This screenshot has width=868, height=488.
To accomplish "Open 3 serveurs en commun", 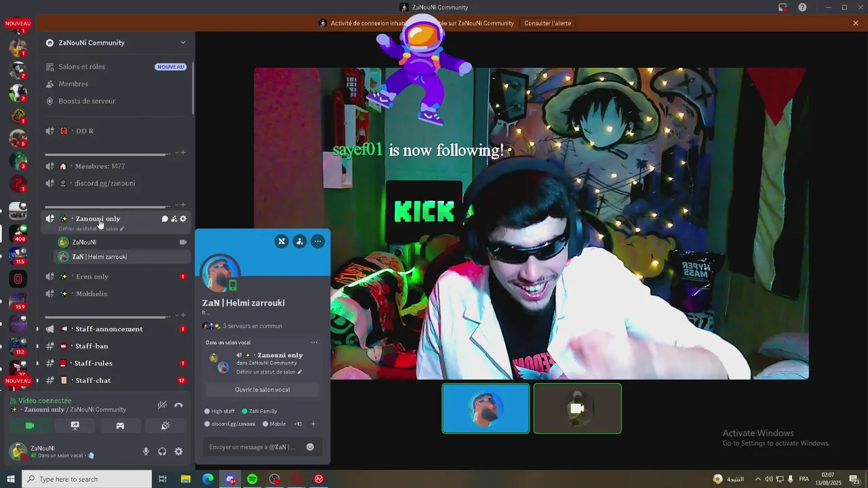I will tap(242, 326).
